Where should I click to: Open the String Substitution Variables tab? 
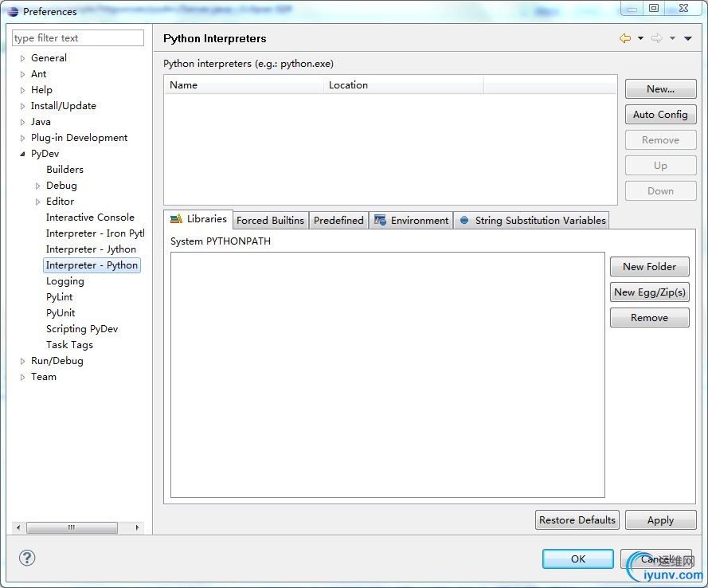[x=531, y=221]
